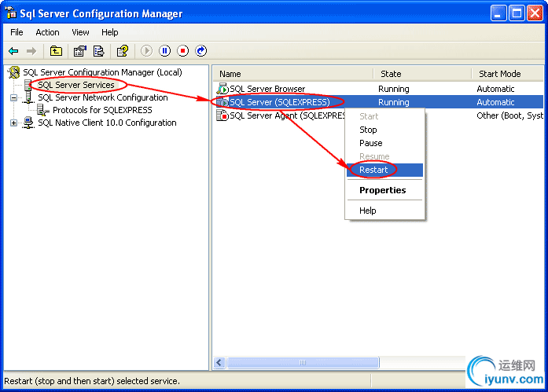Click the Name column header
The width and height of the screenshot is (548, 392).
[x=293, y=74]
